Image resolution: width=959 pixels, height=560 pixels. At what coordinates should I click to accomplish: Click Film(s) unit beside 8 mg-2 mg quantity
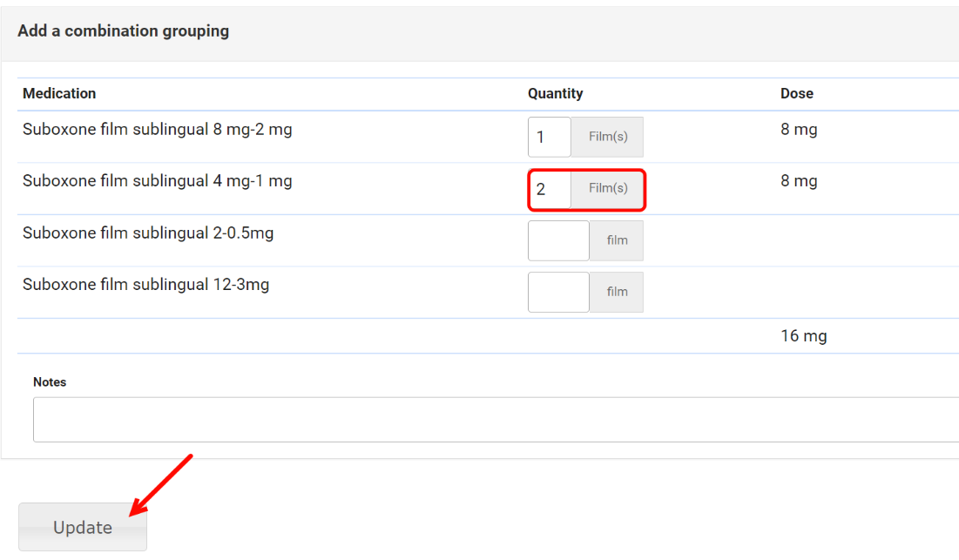[x=607, y=138]
